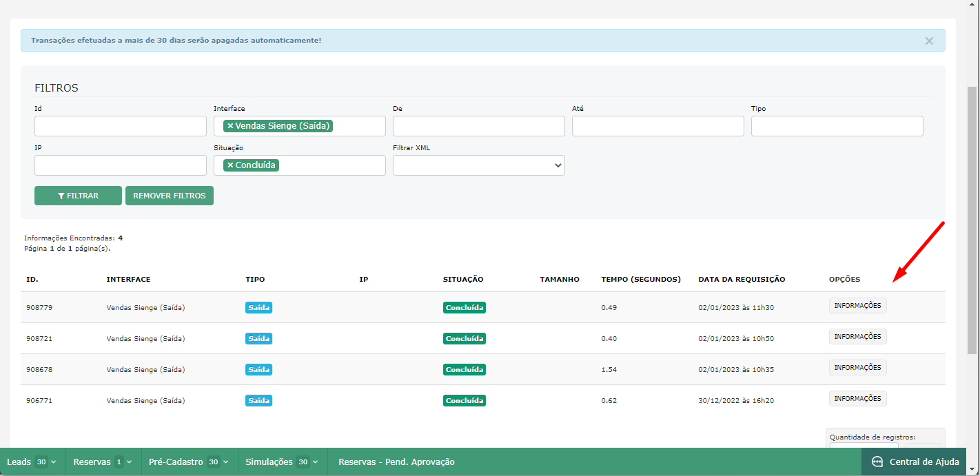Viewport: 980px width, 476px height.
Task: Focus the IP filter field
Action: (x=121, y=165)
